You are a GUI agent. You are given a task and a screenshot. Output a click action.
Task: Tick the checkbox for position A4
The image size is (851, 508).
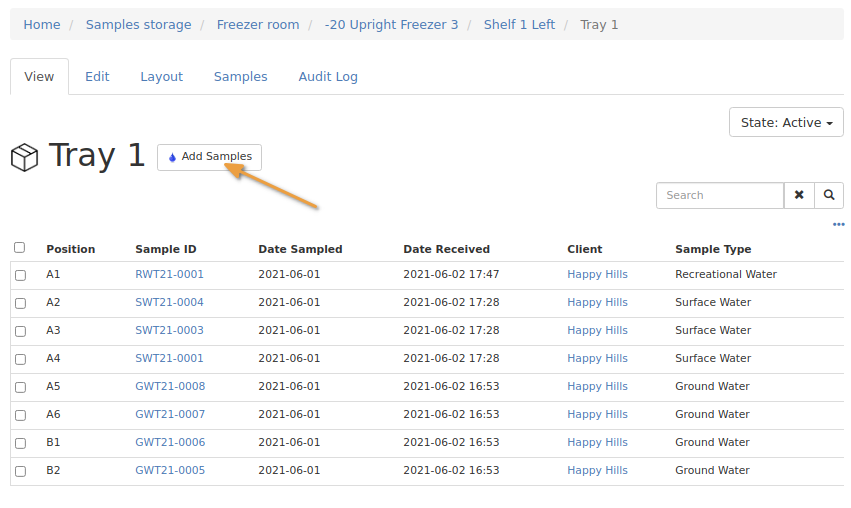click(20, 359)
